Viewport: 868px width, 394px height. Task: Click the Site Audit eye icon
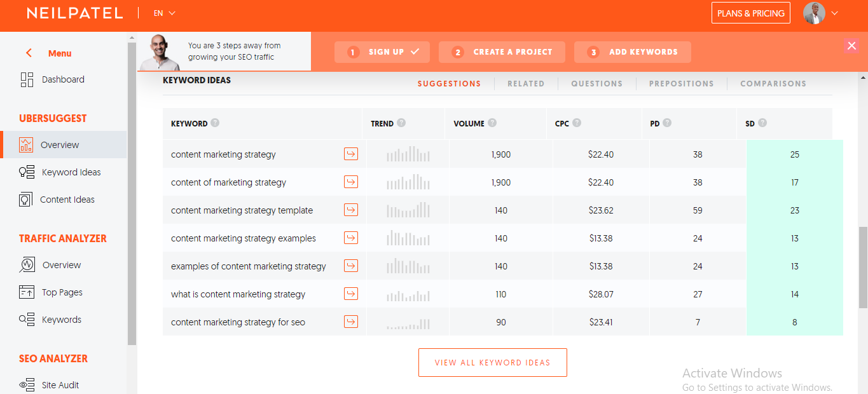coord(27,385)
